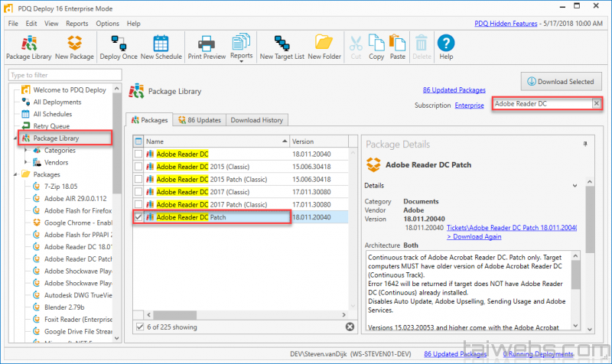
Task: Toggle the select-all checkbox in the header
Action: click(x=138, y=141)
